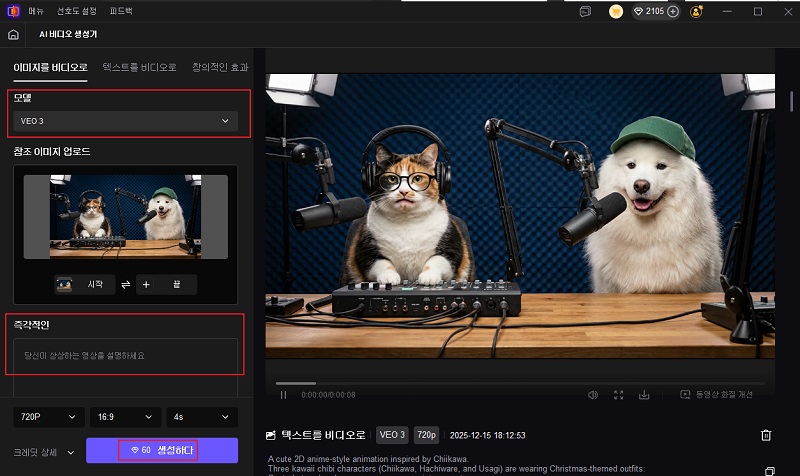Open the shopping cart icon
The width and height of the screenshot is (800, 476).
point(616,11)
